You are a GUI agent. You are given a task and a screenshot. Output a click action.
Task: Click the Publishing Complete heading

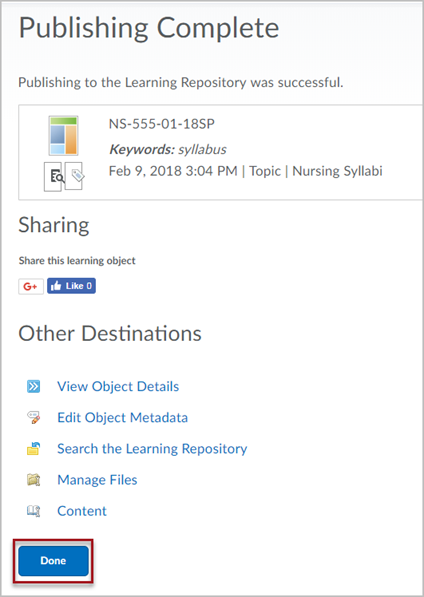(x=149, y=28)
